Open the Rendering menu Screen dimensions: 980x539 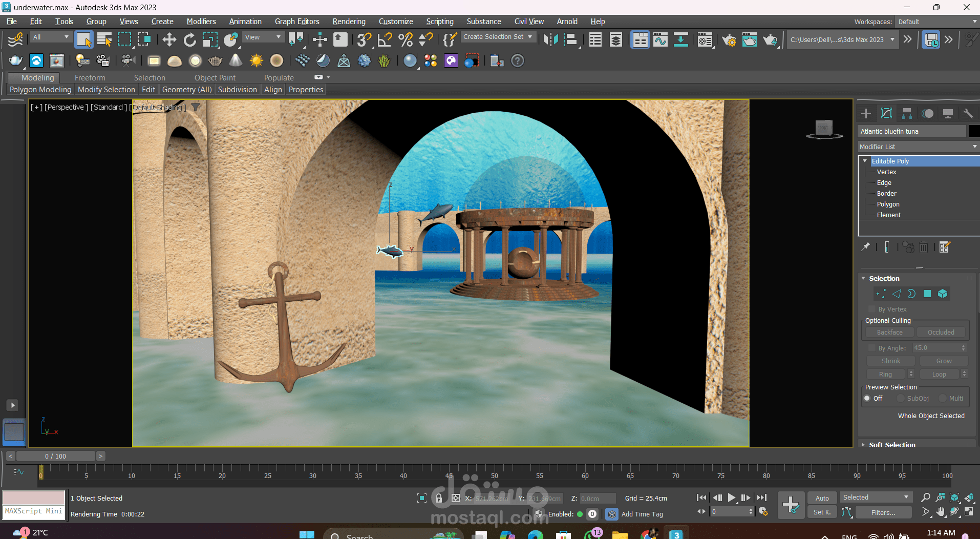point(349,22)
